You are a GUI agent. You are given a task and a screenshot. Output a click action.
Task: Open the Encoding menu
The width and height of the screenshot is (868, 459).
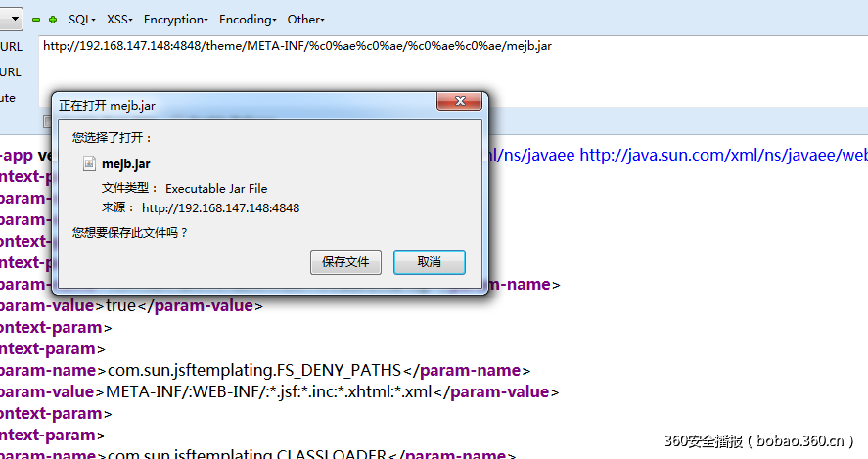click(248, 20)
